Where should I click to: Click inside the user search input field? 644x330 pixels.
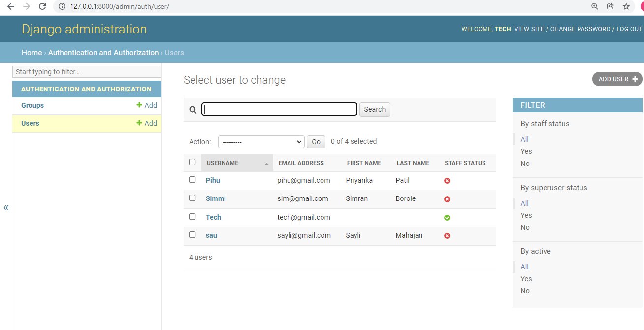(279, 109)
